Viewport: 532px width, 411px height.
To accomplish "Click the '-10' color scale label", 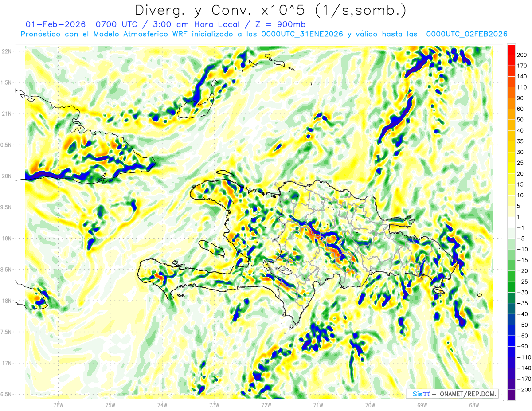I will pos(523,249).
